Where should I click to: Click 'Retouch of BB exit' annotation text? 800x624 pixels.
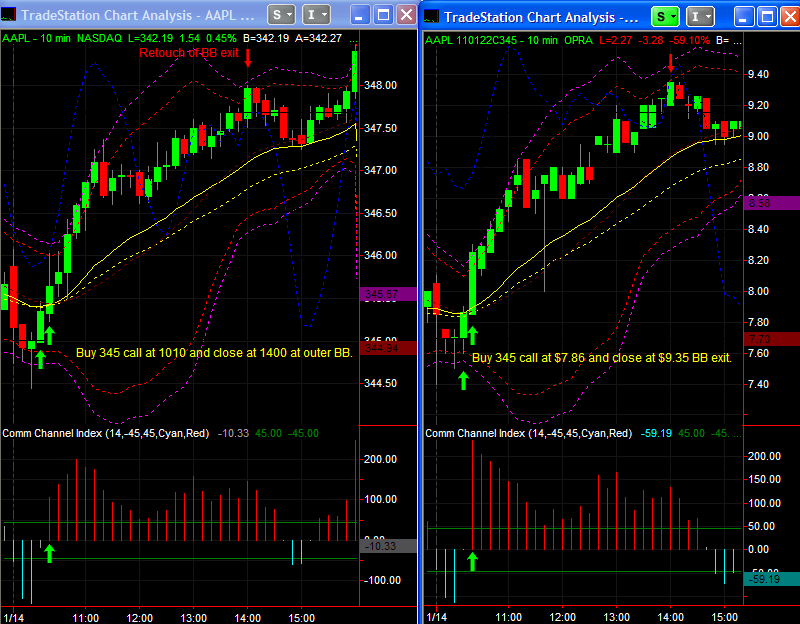pyautogui.click(x=189, y=53)
